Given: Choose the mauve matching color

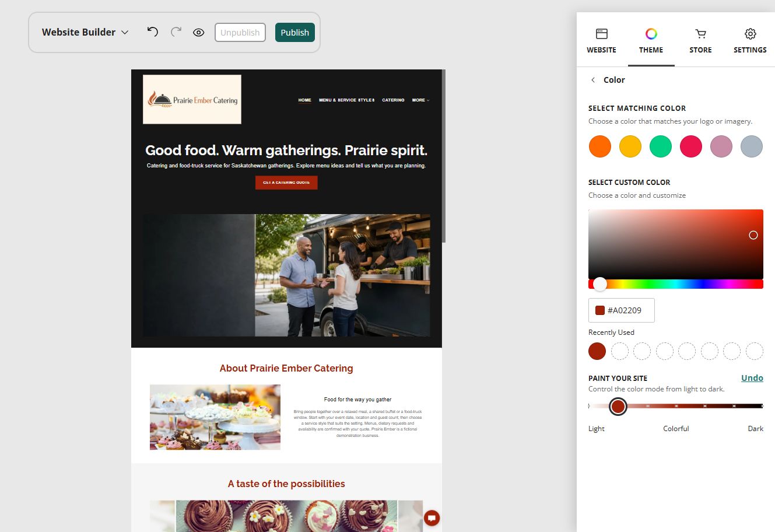Looking at the screenshot, I should coord(721,146).
